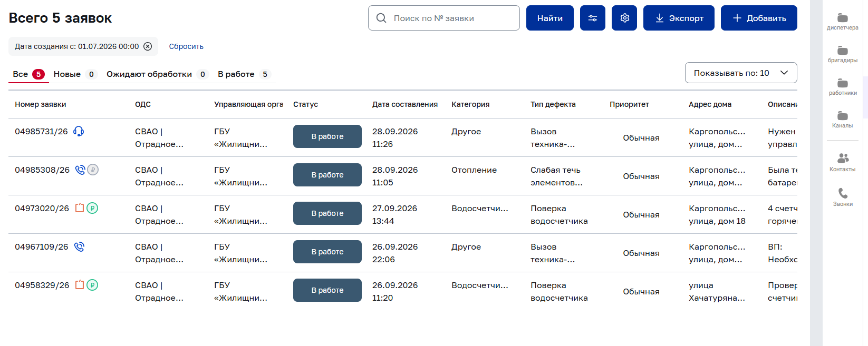This screenshot has height=346, width=868.
Task: Expand the Показывать по: 10 dropdown
Action: [741, 73]
